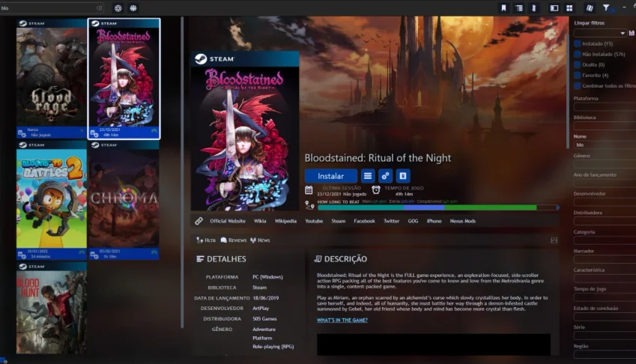Clear the search box text
Screen dimensions: 636x364
[x=99, y=8]
